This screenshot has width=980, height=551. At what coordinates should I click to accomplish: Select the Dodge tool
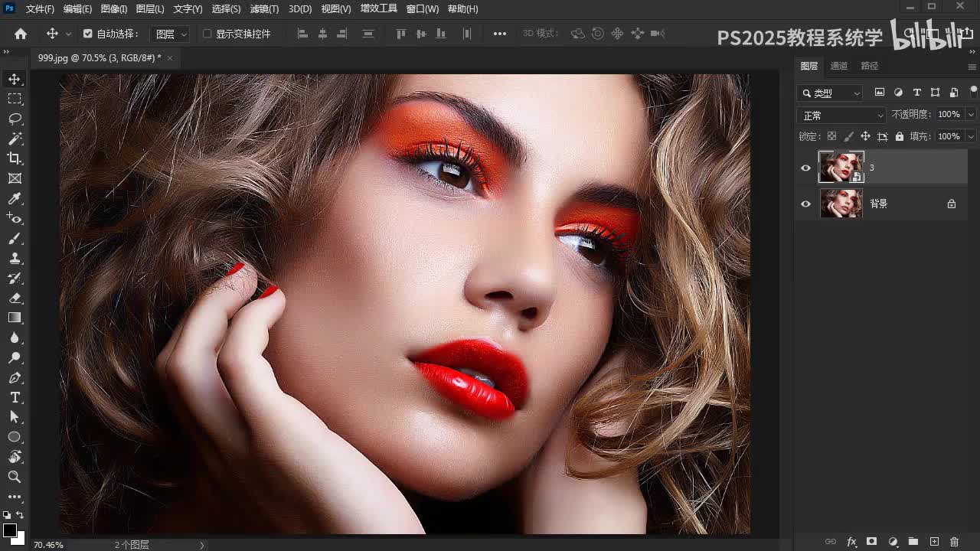pyautogui.click(x=15, y=357)
